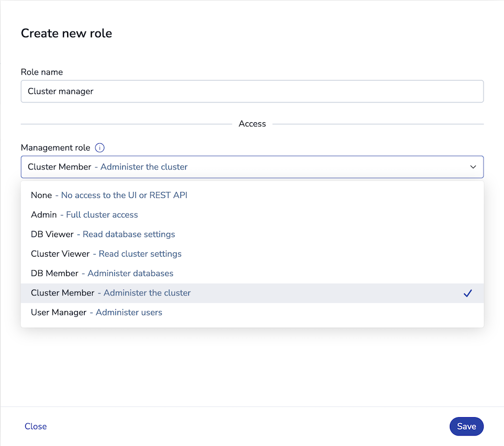The height and width of the screenshot is (446, 504).
Task: Expand the Access section role selector
Action: [x=252, y=166]
